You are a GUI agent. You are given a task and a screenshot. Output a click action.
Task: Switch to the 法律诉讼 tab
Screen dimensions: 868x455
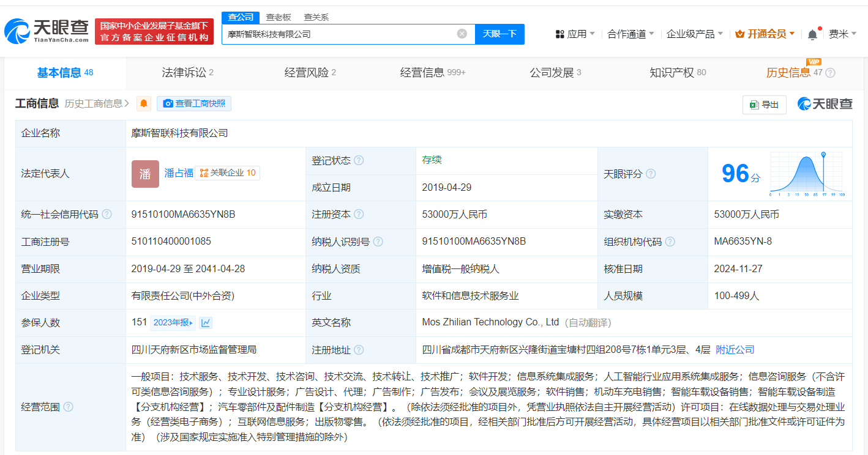click(187, 73)
